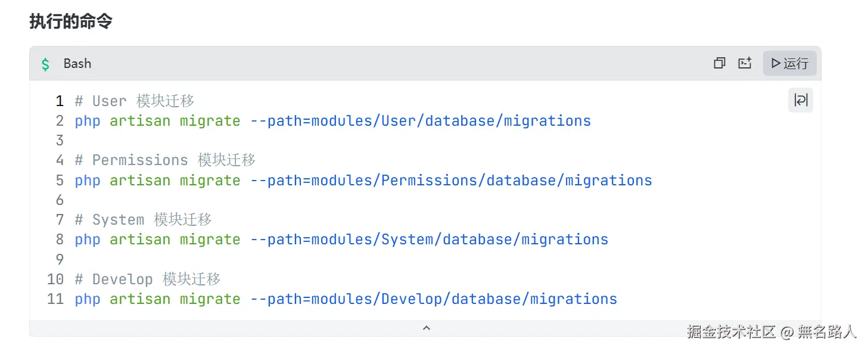Click the '# System 模块迁移' comment
Screen dimensions: 868x351
143,220
